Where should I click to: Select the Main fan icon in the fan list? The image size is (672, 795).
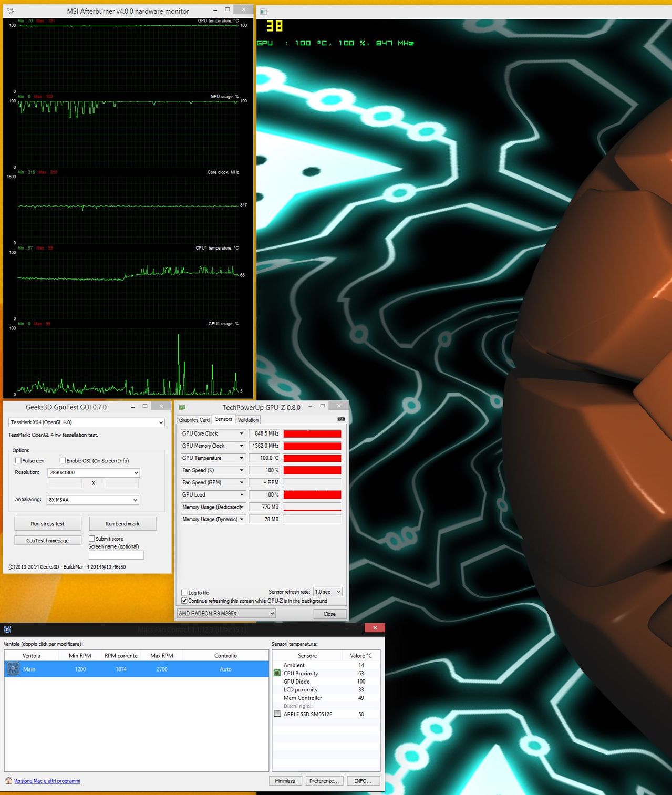pos(13,669)
